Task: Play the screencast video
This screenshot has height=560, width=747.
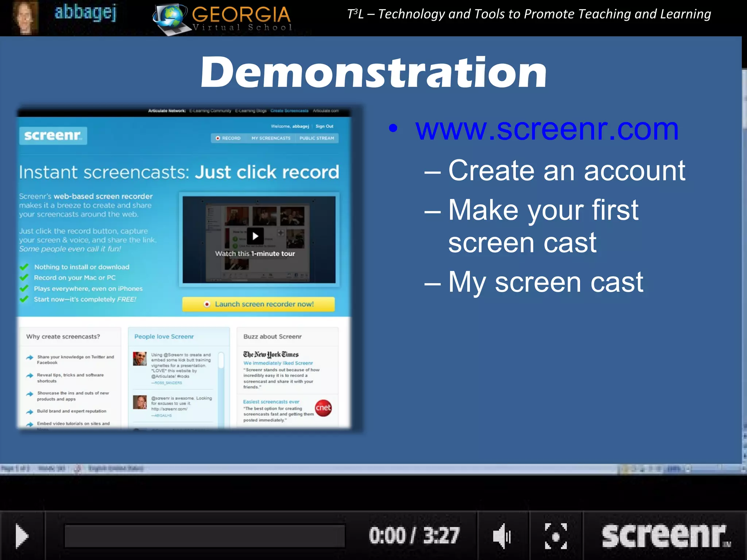Action: coord(22,536)
